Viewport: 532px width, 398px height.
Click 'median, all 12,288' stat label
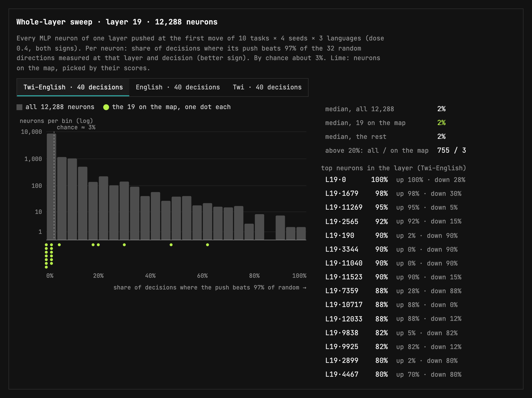tap(359, 109)
